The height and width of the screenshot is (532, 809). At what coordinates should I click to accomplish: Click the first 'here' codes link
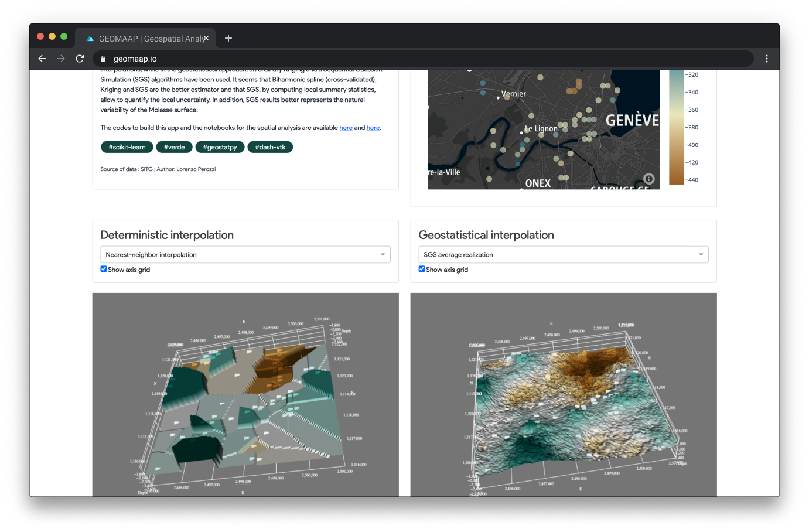click(x=346, y=128)
